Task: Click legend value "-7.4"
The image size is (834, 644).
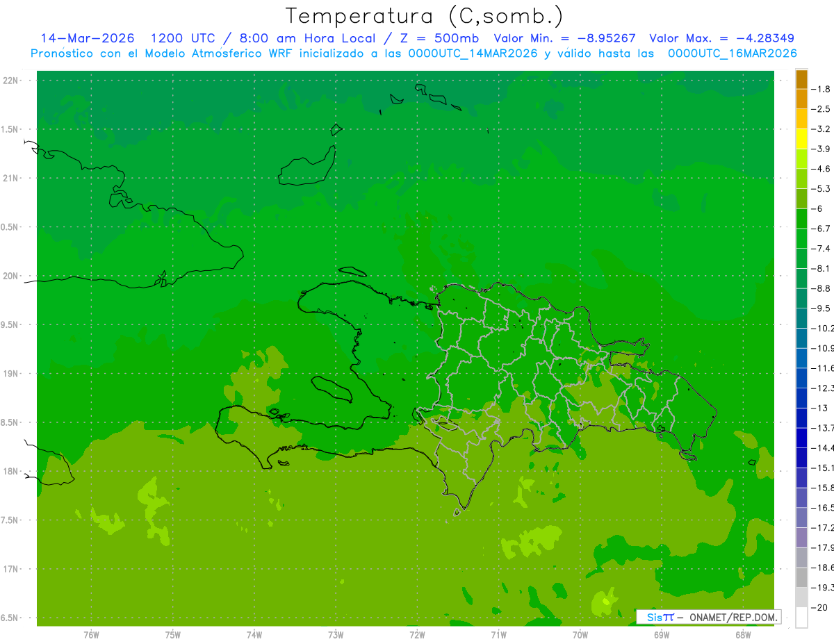Action: pos(822,248)
